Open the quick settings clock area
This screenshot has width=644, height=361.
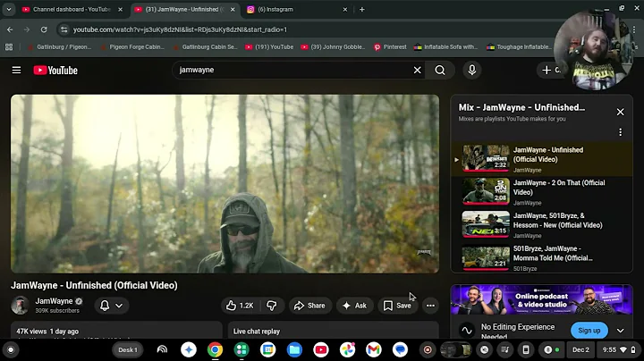(x=619, y=350)
